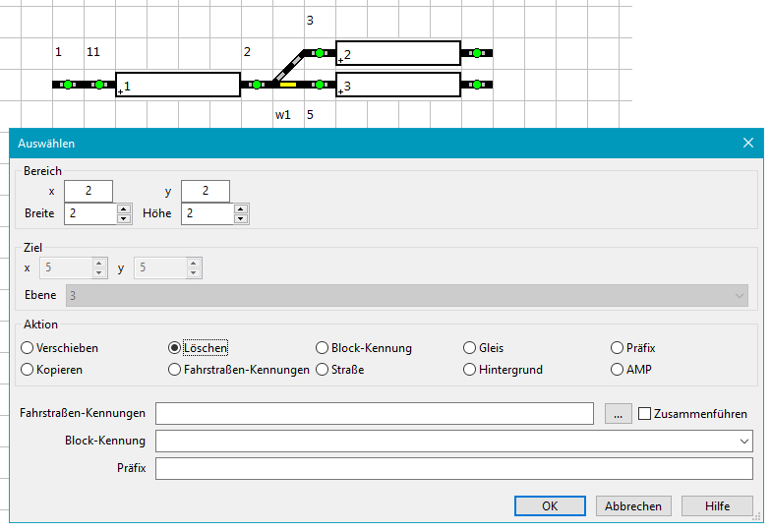
Task: Open the Fahrstraßen-Kennungen browse button
Action: point(618,414)
